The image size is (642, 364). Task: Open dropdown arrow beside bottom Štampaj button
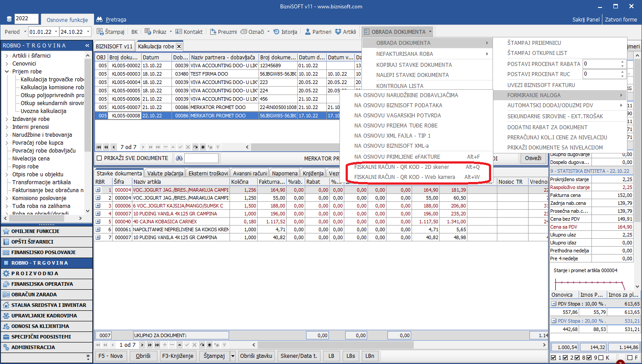point(233,356)
